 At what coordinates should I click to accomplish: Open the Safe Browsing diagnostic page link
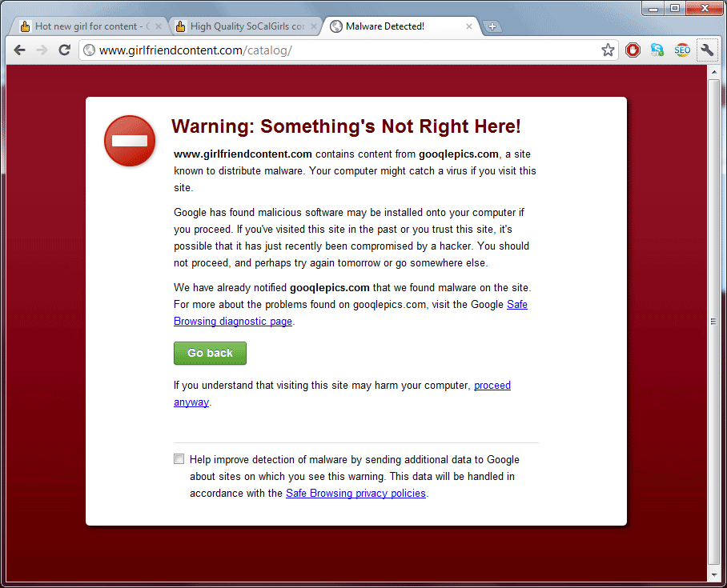tap(233, 321)
